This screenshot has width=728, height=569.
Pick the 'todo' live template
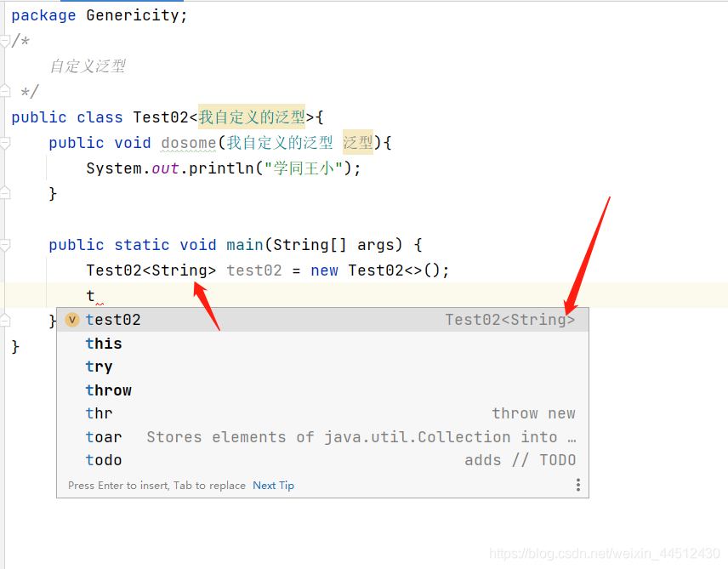click(322, 460)
